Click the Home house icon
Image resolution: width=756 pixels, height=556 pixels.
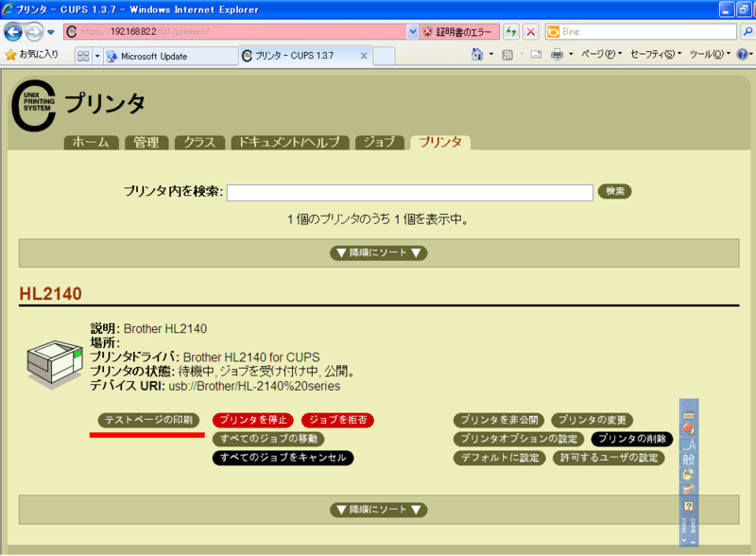477,54
